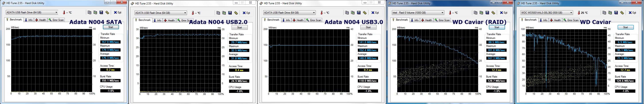
Task: Click the 12.3 ms access time value
Action: [496, 70]
